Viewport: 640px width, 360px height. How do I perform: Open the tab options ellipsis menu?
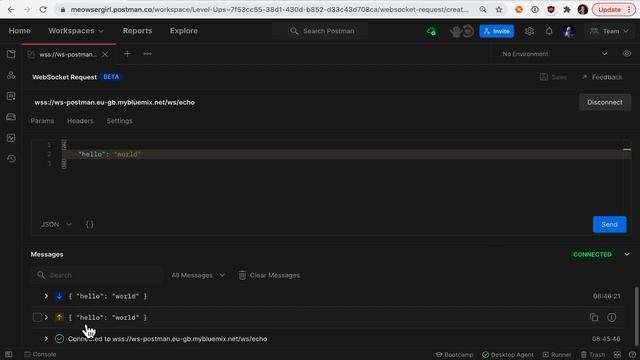pyautogui.click(x=147, y=54)
